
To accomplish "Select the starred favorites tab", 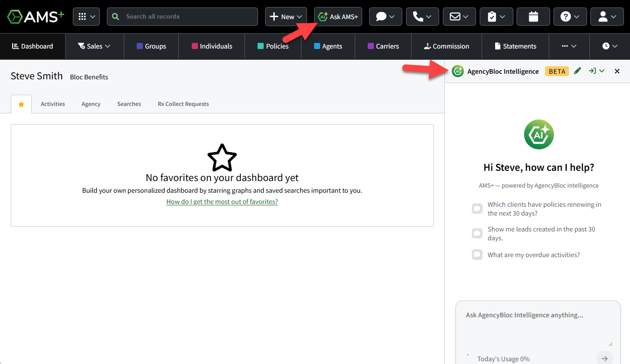I will (21, 104).
